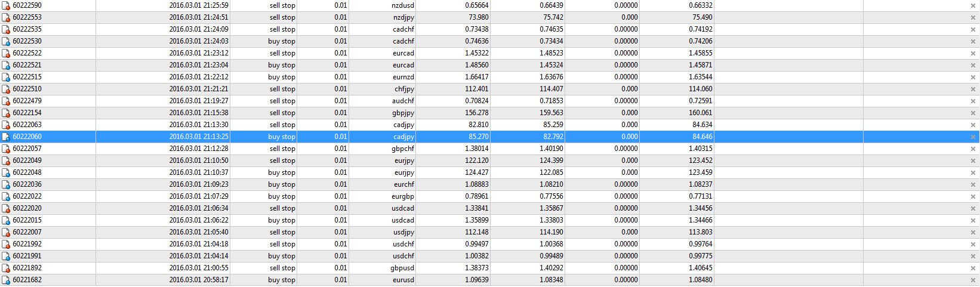Click the icon of highlighted order 60222060
Image resolution: width=980 pixels, height=287 pixels.
point(6,137)
